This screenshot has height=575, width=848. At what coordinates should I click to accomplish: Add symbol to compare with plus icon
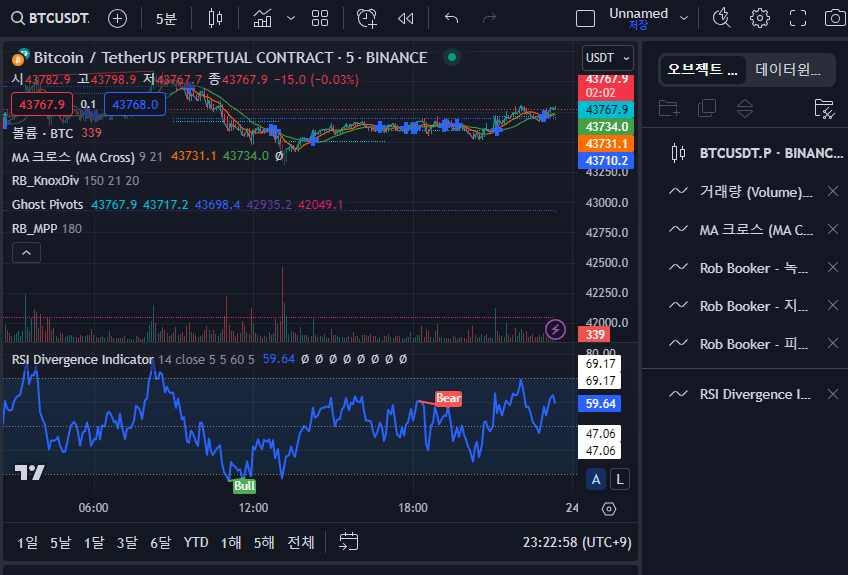point(117,18)
